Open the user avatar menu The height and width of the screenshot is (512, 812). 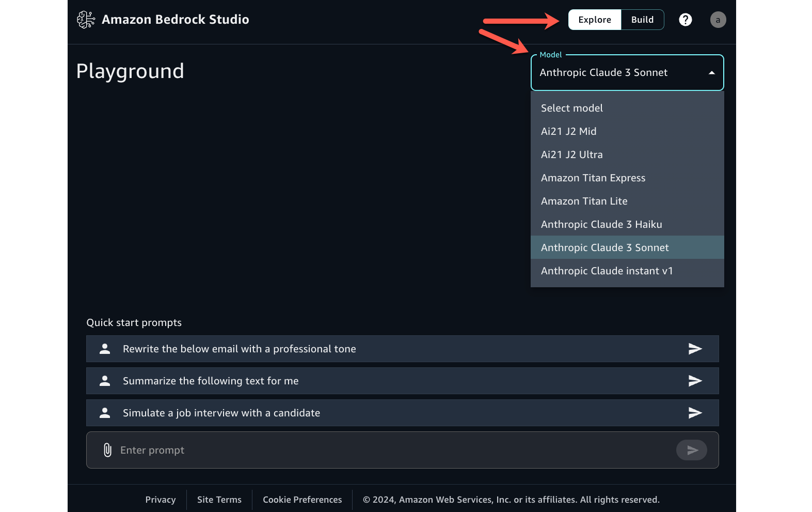tap(718, 20)
